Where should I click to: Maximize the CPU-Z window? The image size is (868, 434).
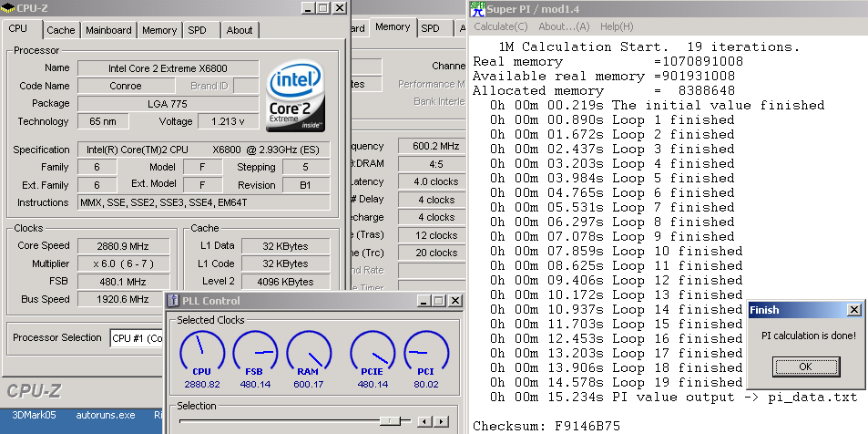pyautogui.click(x=324, y=8)
